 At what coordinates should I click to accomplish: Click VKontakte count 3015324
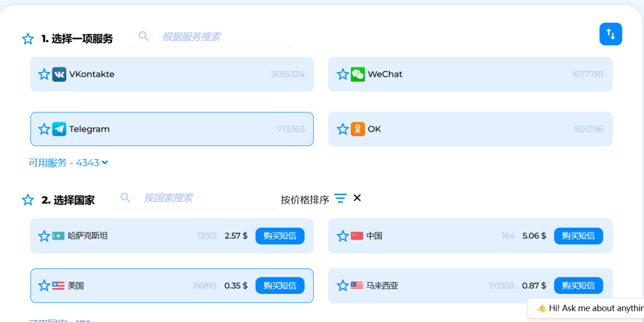tap(288, 75)
